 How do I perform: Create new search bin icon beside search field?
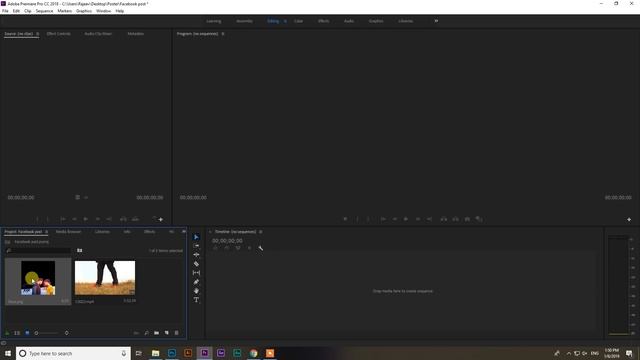(80, 250)
